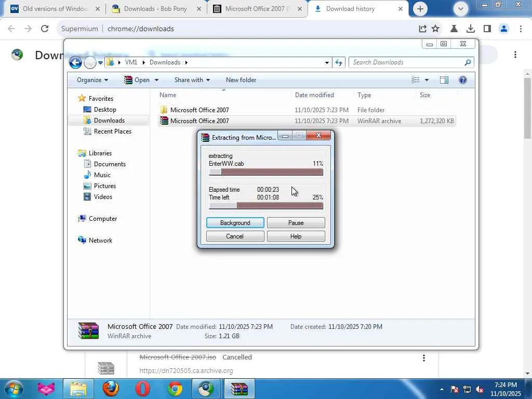Open the Music library

pyautogui.click(x=102, y=175)
